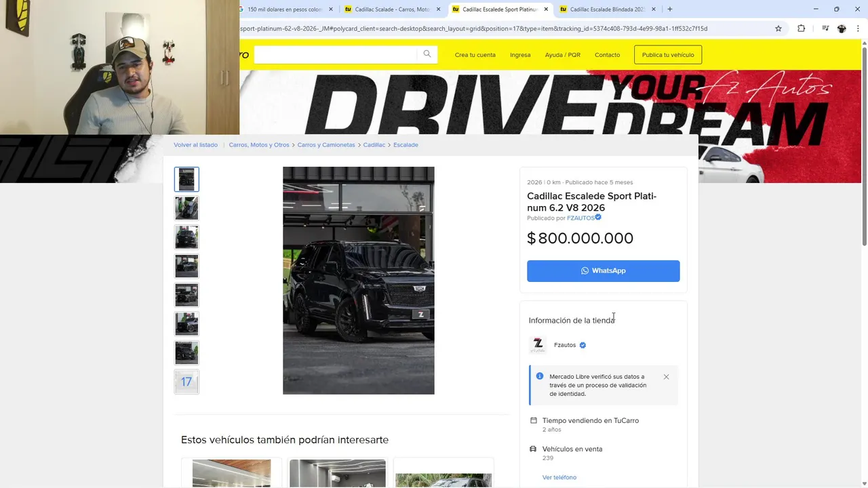Open the third recommended vehicle card
The width and height of the screenshot is (868, 488).
tap(443, 473)
